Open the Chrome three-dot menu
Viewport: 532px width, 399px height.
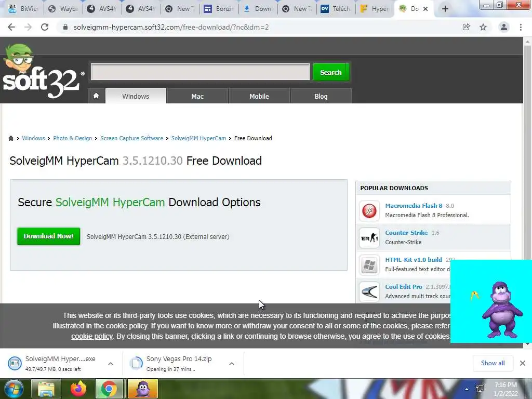click(521, 27)
